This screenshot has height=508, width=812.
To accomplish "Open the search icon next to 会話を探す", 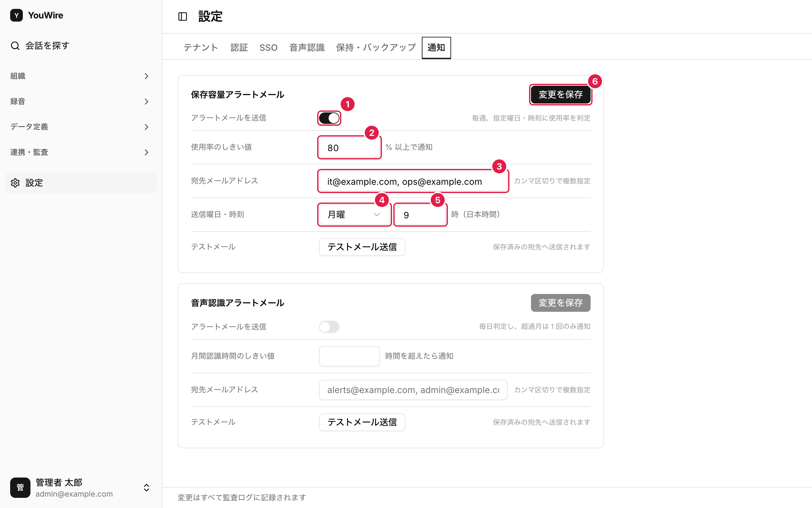I will pyautogui.click(x=15, y=46).
